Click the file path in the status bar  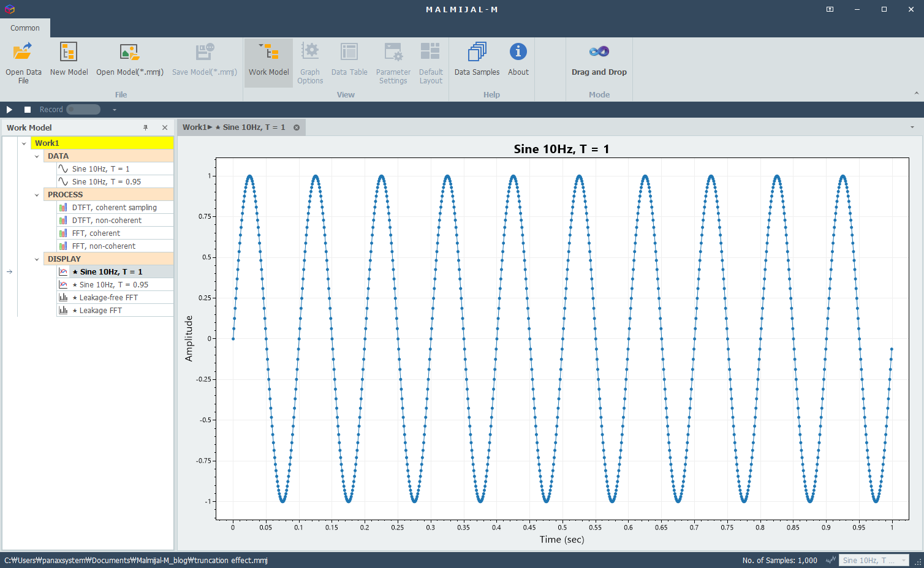pos(136,561)
